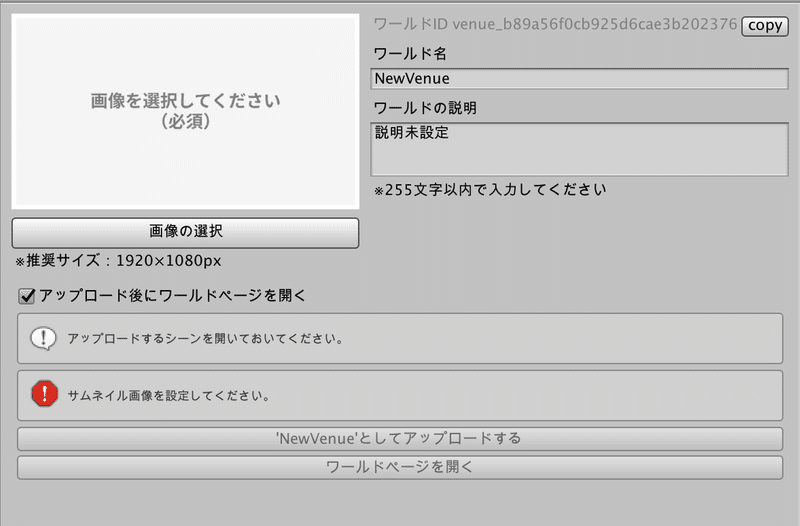Click the ワールド名 input field containing NewVenue

pyautogui.click(x=579, y=79)
